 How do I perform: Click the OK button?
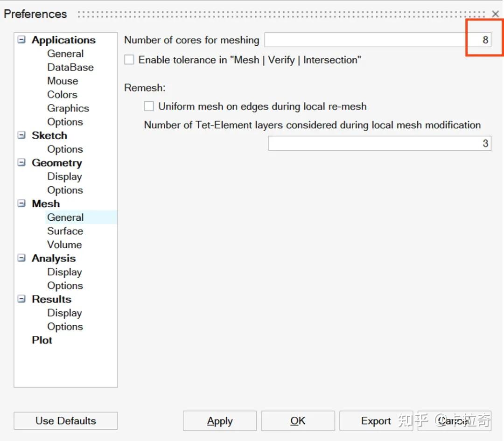[x=298, y=421]
